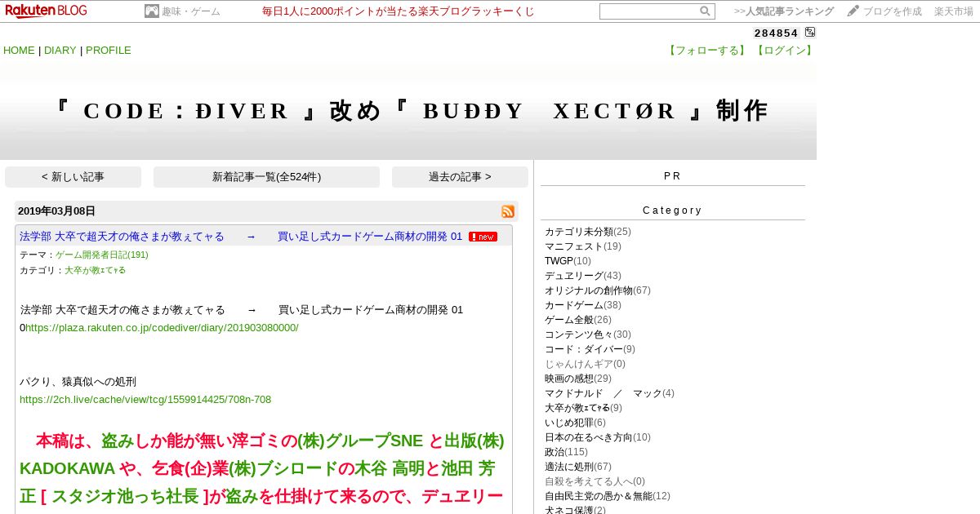Viewport: 980px width, 514px height.
Task: Open category 犬ネコ保護
Action: [569, 510]
